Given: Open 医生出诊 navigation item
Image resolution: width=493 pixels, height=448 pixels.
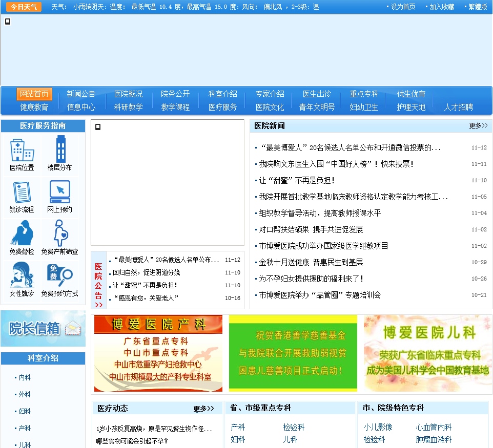Looking at the screenshot, I should 317,94.
